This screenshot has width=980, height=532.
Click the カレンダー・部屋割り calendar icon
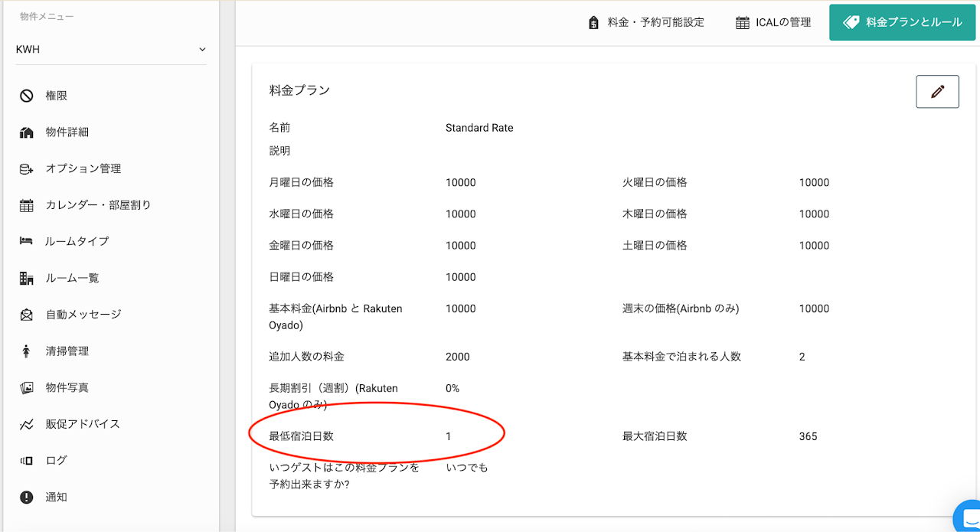[27, 205]
